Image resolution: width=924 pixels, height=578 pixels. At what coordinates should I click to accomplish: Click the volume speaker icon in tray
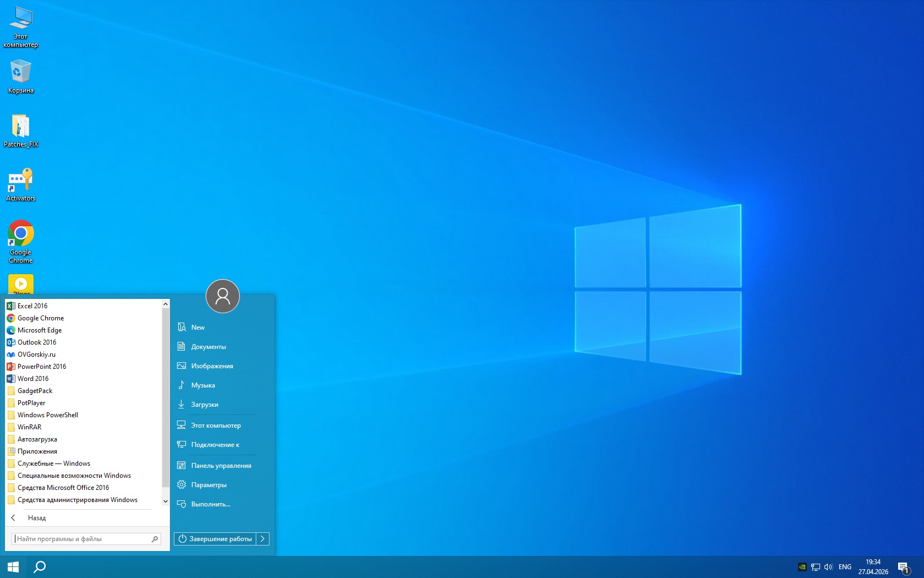828,567
